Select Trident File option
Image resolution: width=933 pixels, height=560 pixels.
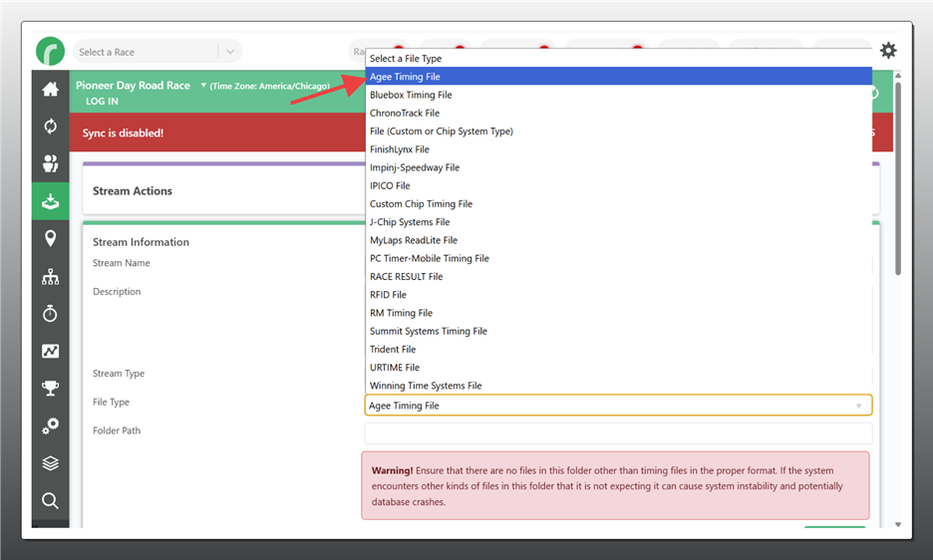click(x=618, y=349)
